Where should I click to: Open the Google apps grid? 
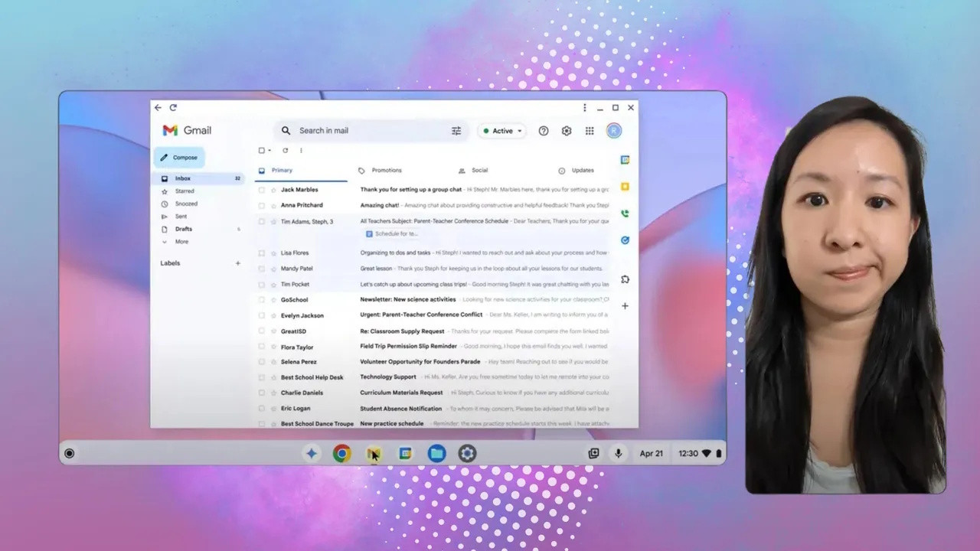tap(590, 131)
